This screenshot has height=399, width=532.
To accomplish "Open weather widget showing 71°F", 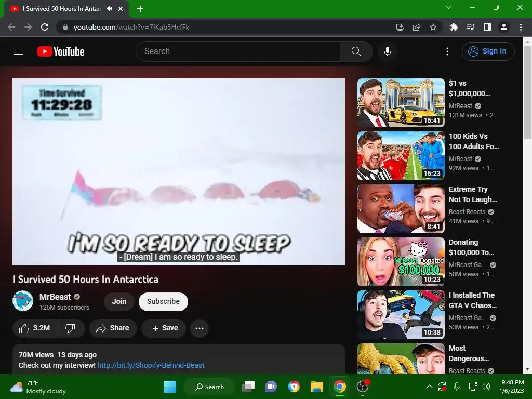I will [38, 387].
